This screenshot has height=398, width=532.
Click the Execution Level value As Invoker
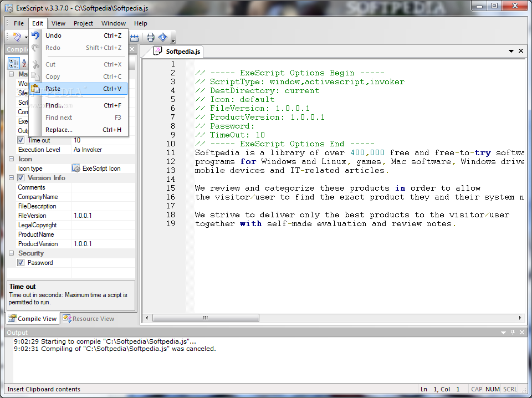click(x=103, y=150)
